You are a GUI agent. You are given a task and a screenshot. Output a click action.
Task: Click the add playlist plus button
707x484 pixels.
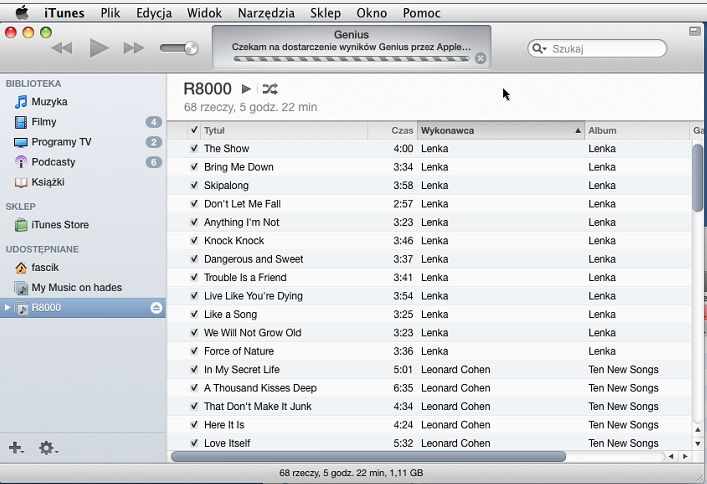16,447
